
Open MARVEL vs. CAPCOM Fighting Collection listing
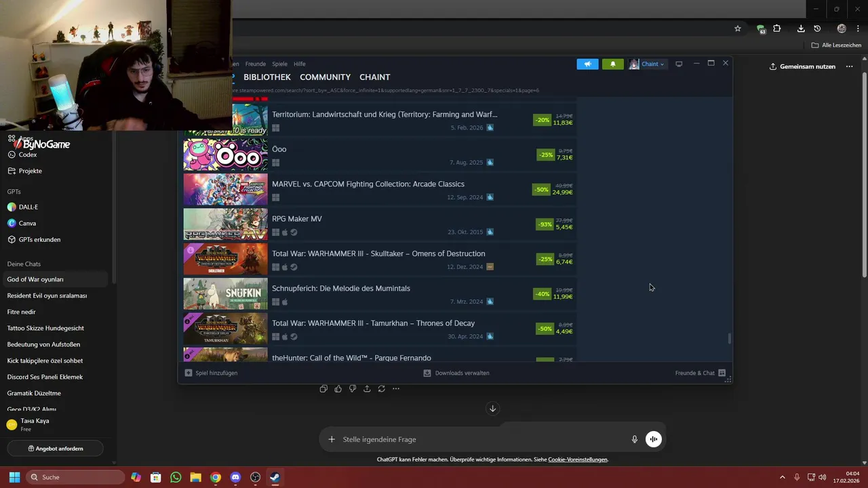coord(380,190)
